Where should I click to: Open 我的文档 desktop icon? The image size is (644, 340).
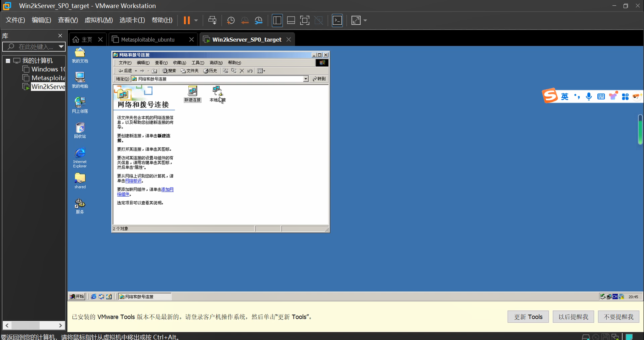click(x=80, y=55)
